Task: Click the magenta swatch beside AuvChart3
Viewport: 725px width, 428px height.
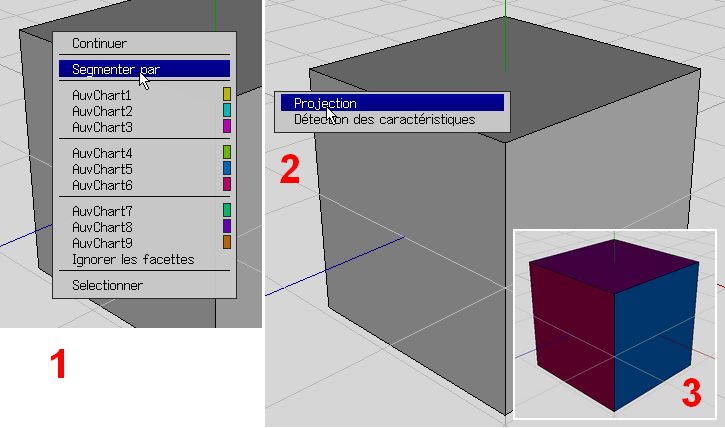Action: [x=227, y=126]
